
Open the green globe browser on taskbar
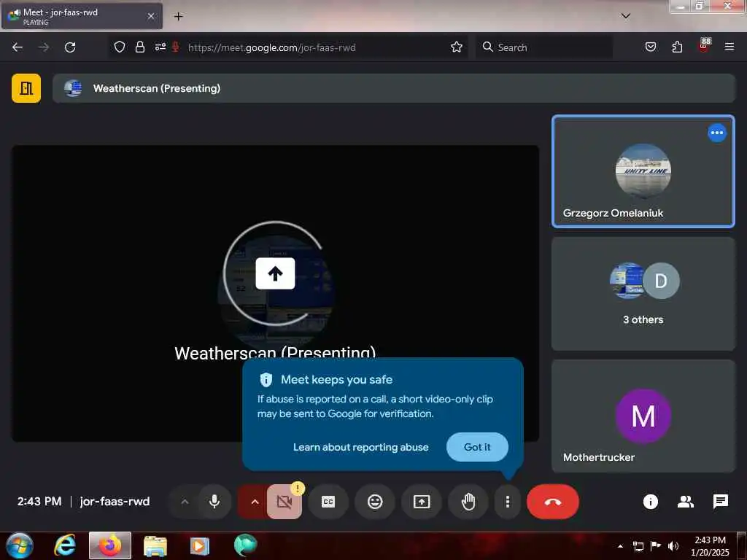pyautogui.click(x=245, y=545)
